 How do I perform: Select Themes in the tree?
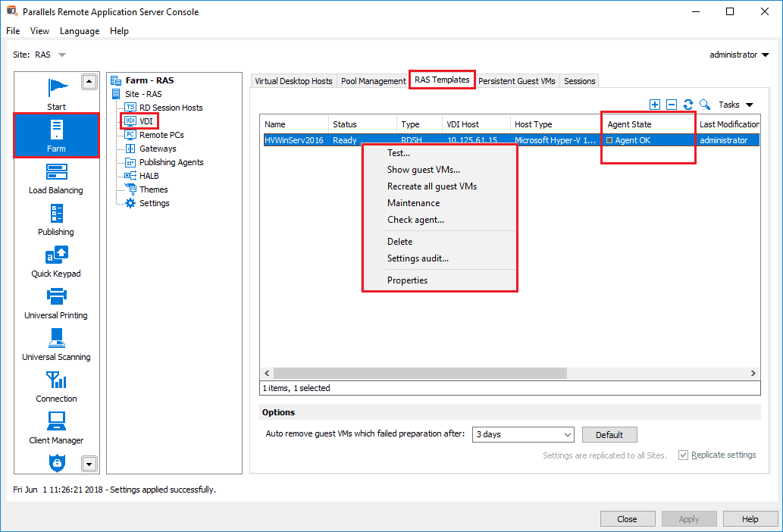pos(153,189)
